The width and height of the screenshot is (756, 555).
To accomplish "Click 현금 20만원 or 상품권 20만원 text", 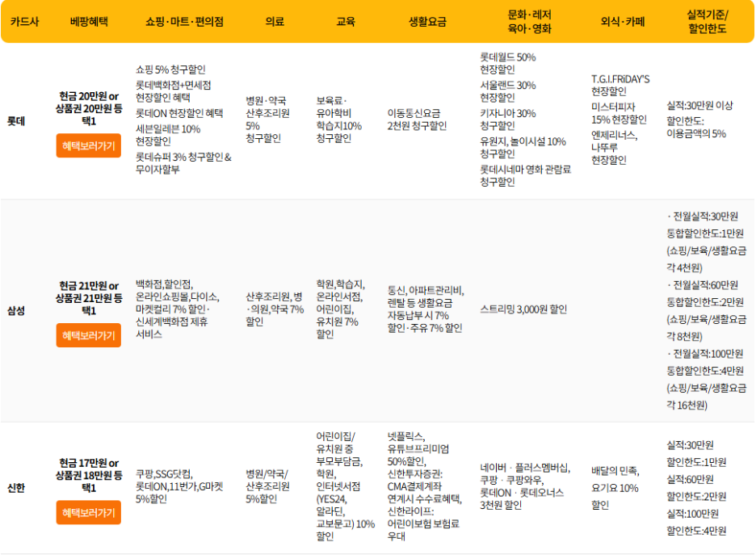I will click(x=89, y=108).
